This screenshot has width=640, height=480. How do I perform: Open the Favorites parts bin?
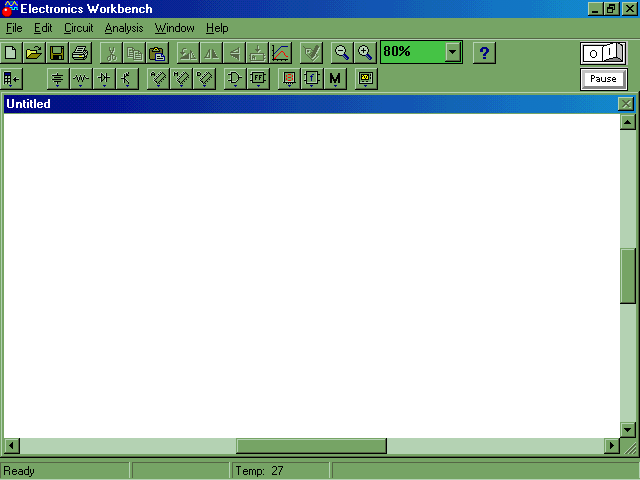(x=11, y=79)
